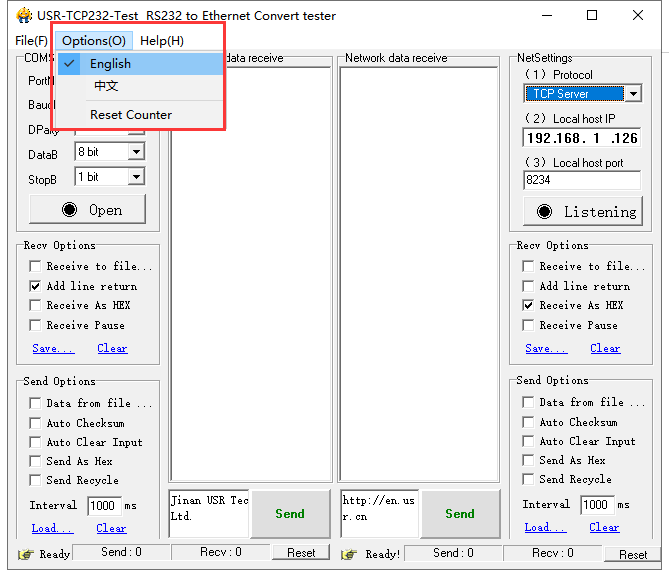Screen dimensions: 669x577
Task: Uncheck Add line return in serial Recv Options
Action: (x=35, y=286)
